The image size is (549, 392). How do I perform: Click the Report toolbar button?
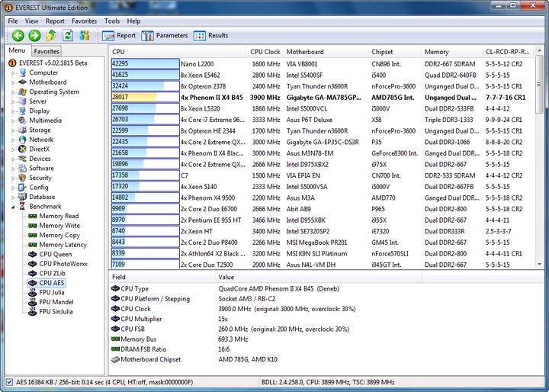click(119, 35)
